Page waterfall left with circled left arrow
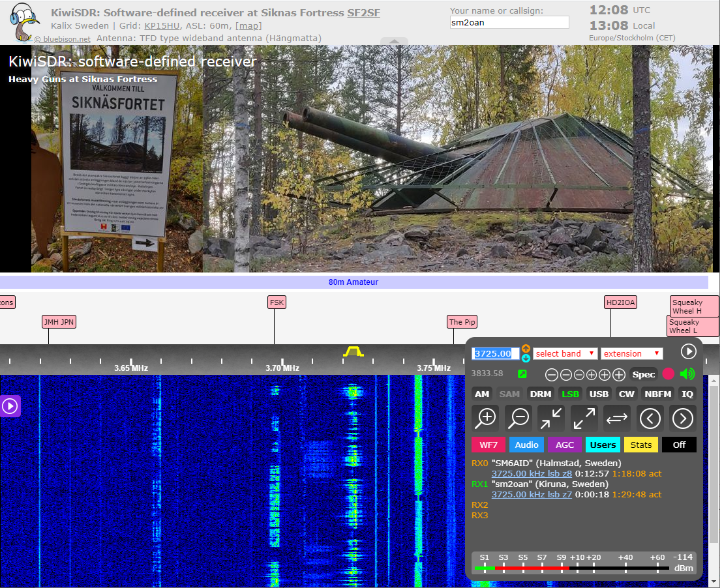 pos(650,419)
